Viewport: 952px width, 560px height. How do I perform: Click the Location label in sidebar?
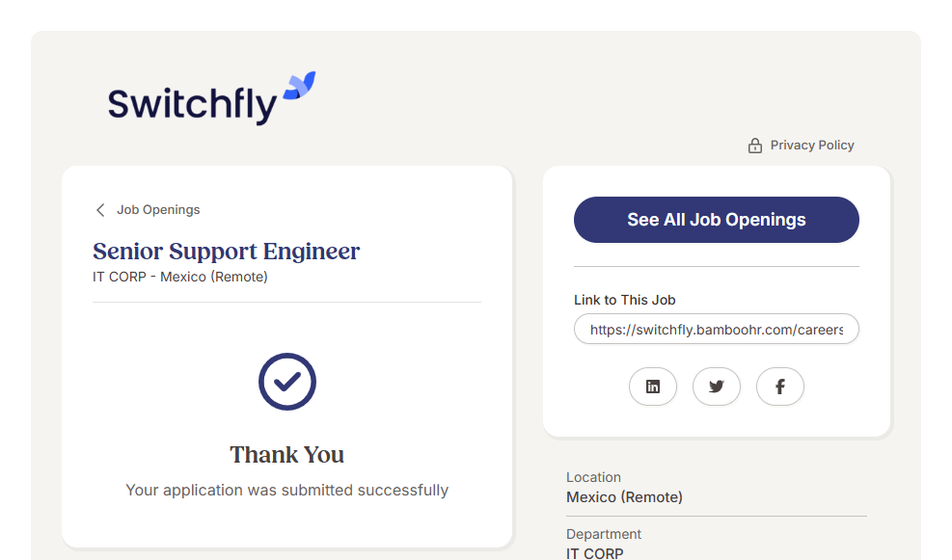[593, 477]
